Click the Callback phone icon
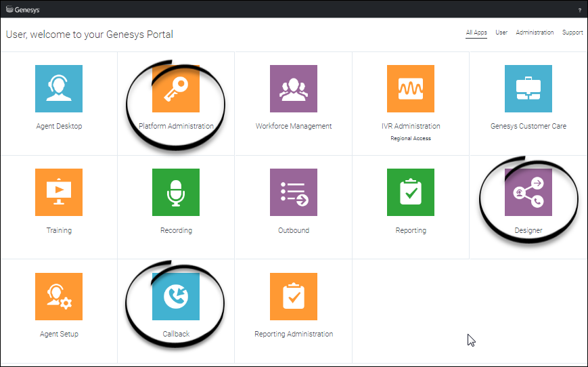Screen dimensions: 588x367 [x=176, y=297]
